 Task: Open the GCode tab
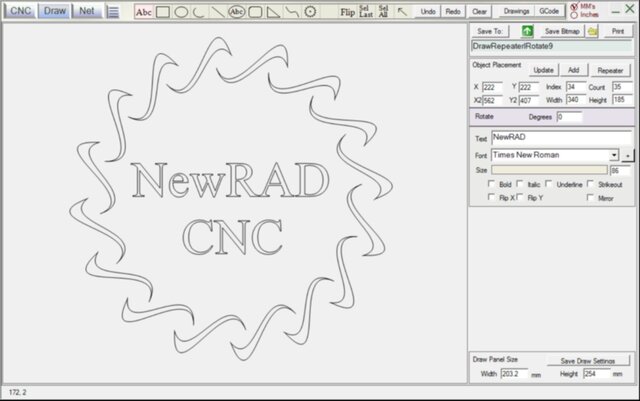point(549,11)
